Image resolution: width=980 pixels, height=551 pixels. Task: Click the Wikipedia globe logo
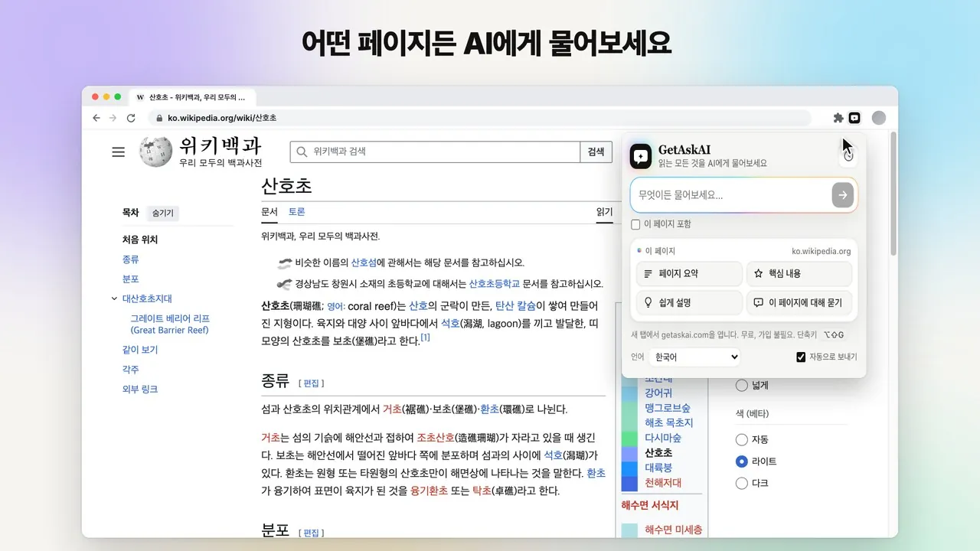155,152
